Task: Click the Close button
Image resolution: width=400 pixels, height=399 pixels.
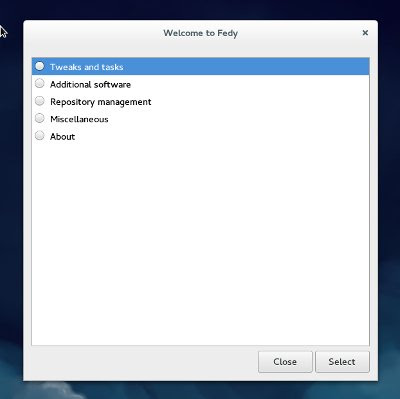Action: coord(285,362)
